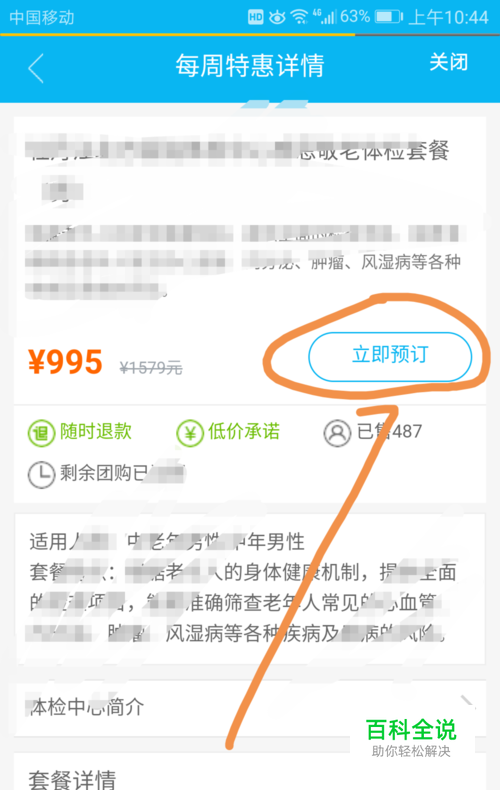Tap the clock icon beside 剩余团购
This screenshot has width=500, height=790.
click(41, 474)
